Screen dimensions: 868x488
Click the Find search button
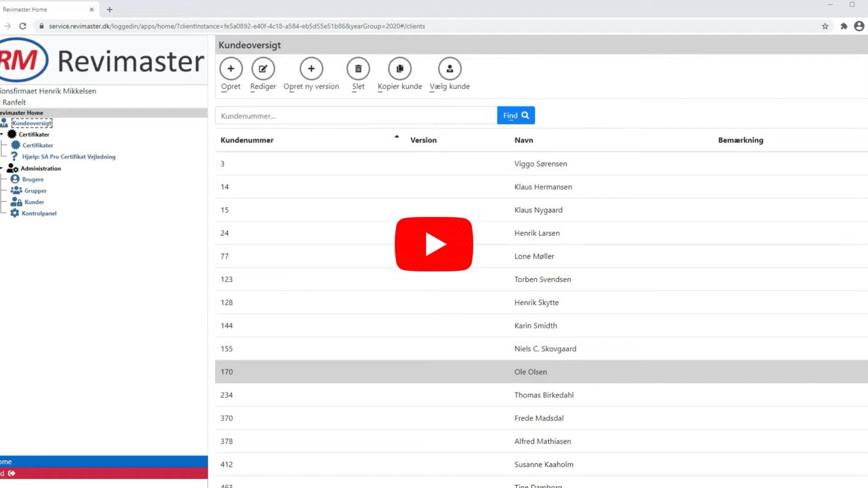516,115
